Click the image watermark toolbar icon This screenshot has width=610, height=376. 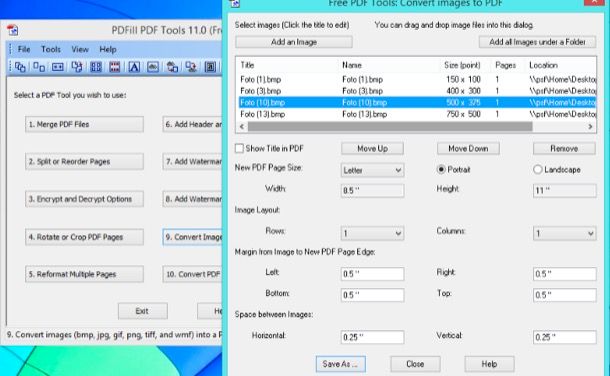153,67
